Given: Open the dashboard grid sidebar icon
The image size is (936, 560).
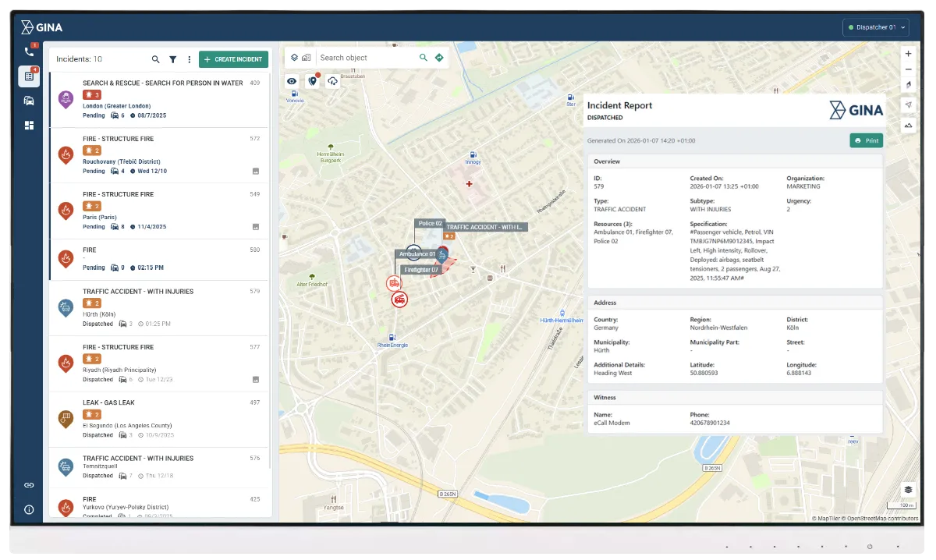Looking at the screenshot, I should (x=29, y=125).
